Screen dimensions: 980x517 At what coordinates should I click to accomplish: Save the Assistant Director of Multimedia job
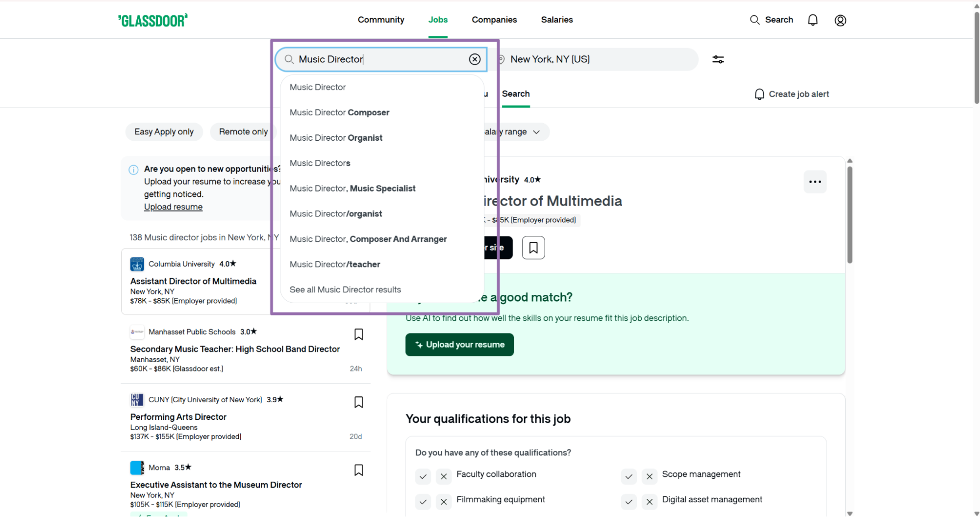[533, 248]
